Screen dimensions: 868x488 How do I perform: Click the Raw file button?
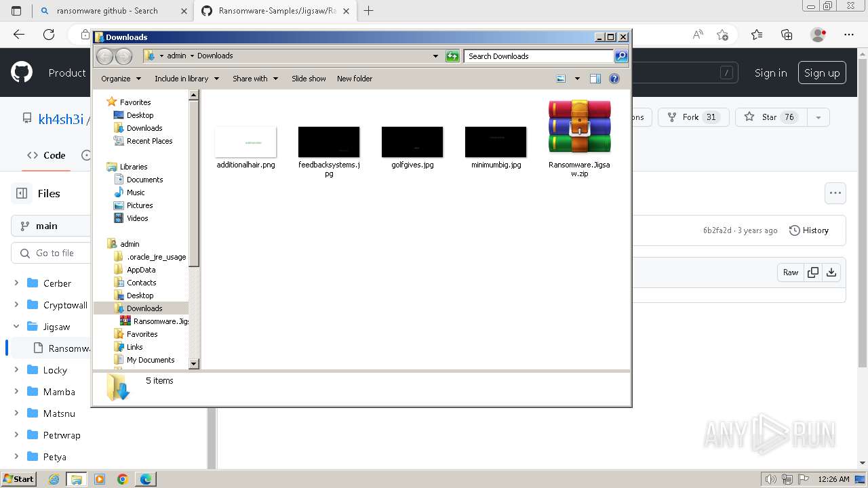[x=791, y=272]
